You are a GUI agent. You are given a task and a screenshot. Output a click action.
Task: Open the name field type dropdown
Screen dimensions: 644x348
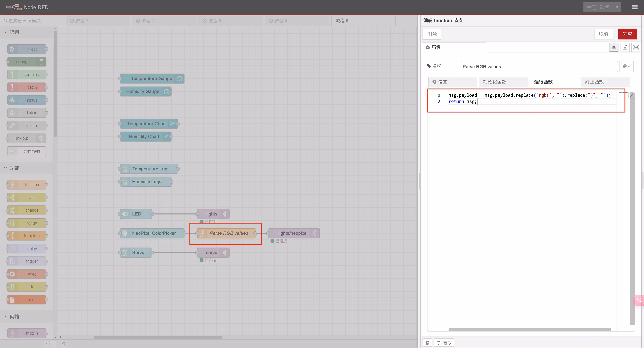(626, 67)
